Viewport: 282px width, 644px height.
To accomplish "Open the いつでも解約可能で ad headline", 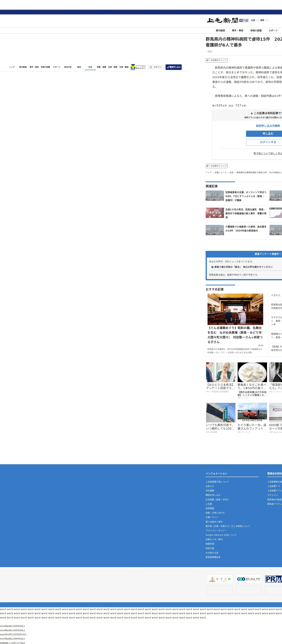I will (221, 427).
